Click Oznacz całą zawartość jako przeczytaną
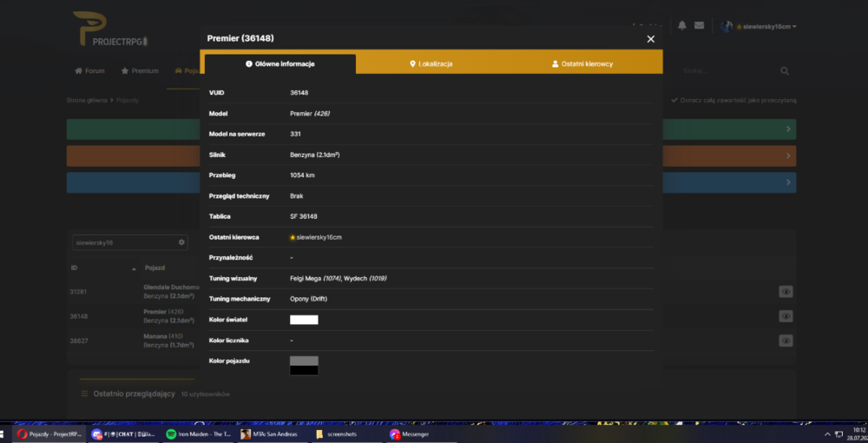 coord(733,100)
